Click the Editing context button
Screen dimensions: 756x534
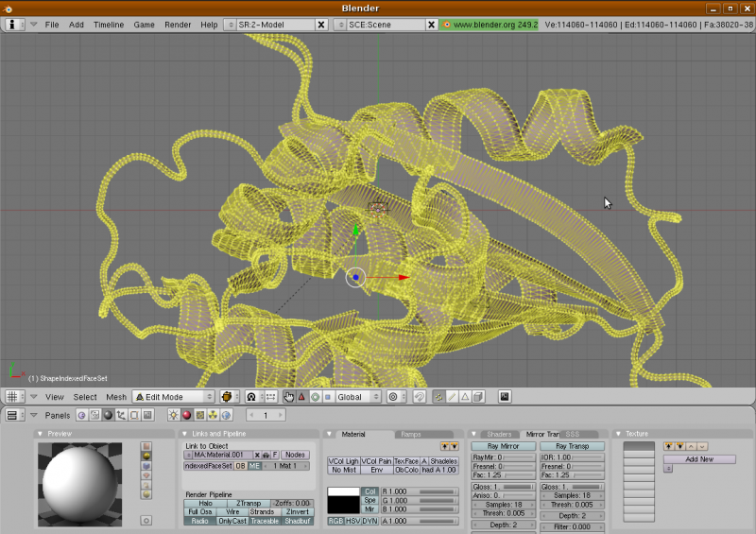tap(134, 415)
